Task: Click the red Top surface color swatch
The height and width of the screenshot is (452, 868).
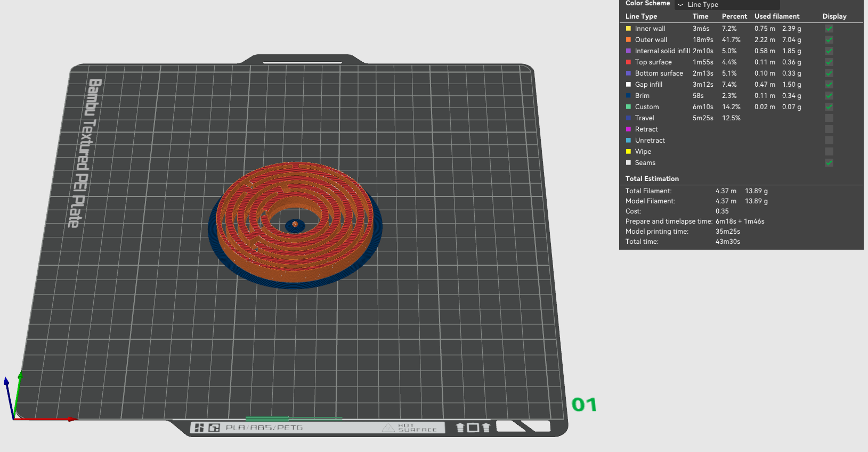Action: pos(628,62)
